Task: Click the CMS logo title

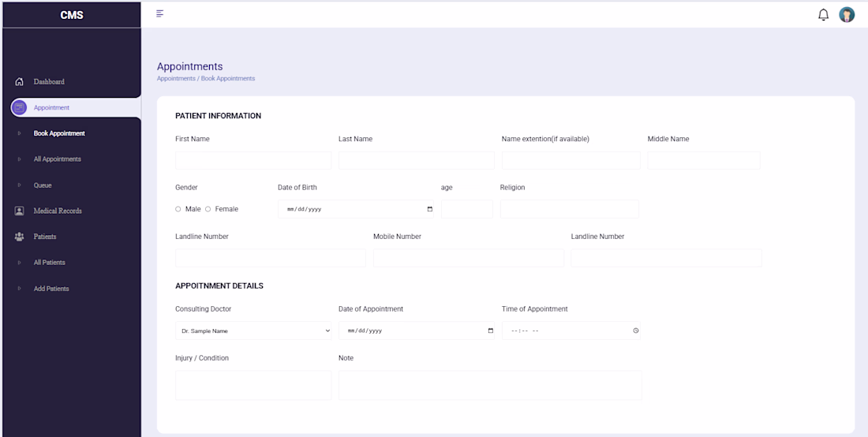Action: [72, 15]
